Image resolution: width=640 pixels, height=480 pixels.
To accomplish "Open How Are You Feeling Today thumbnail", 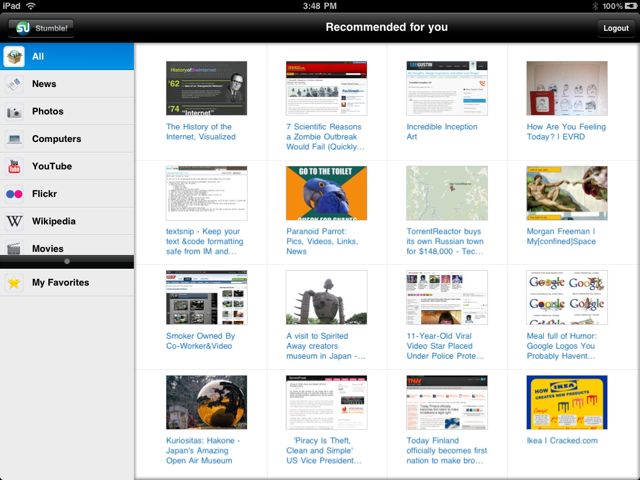I will [x=567, y=88].
